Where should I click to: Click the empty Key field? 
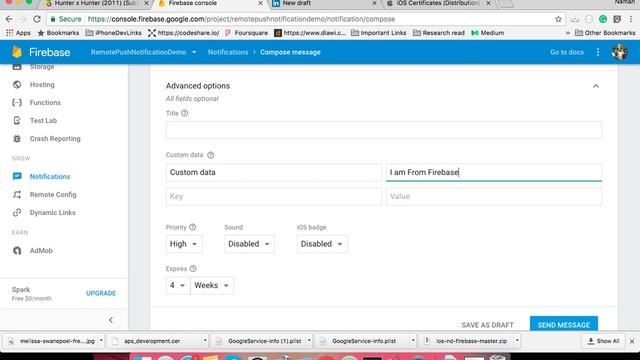(274, 196)
